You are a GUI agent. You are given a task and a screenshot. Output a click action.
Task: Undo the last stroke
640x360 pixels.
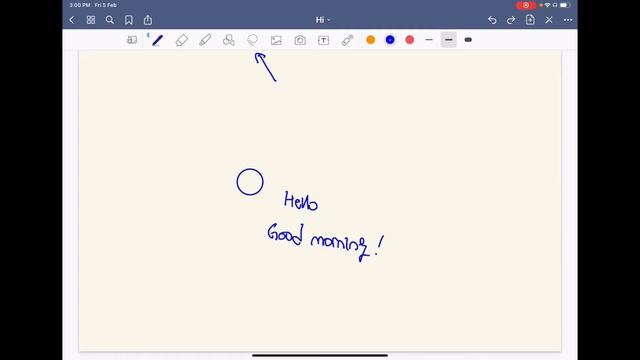click(x=492, y=20)
